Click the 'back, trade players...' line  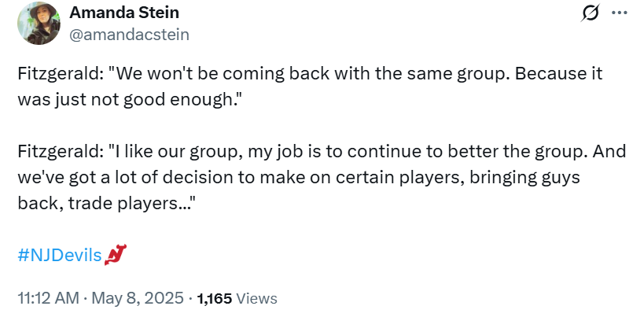(x=105, y=204)
